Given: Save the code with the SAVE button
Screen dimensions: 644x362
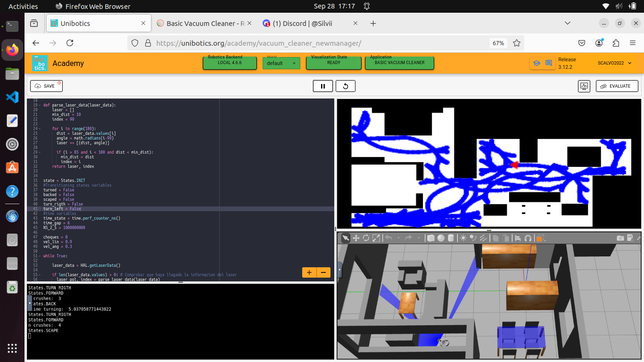Looking at the screenshot, I should [46, 86].
